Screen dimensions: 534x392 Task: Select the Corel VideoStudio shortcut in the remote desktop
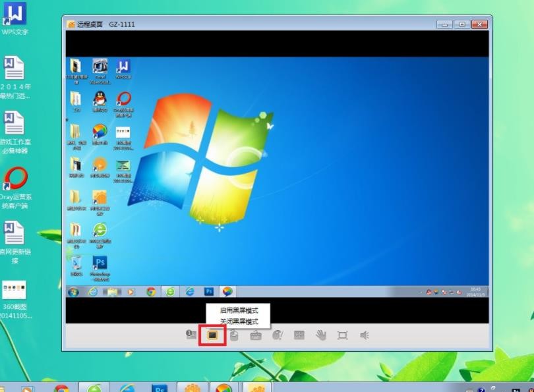pyautogui.click(x=100, y=70)
